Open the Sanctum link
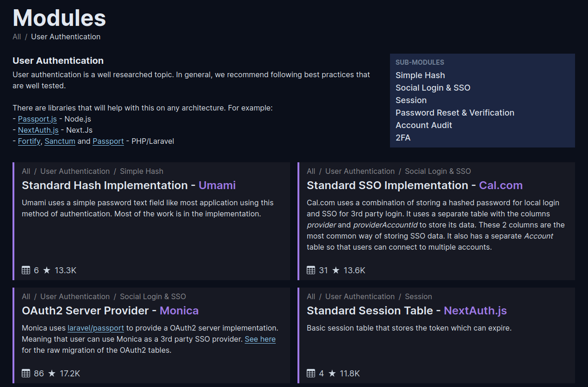 click(60, 141)
